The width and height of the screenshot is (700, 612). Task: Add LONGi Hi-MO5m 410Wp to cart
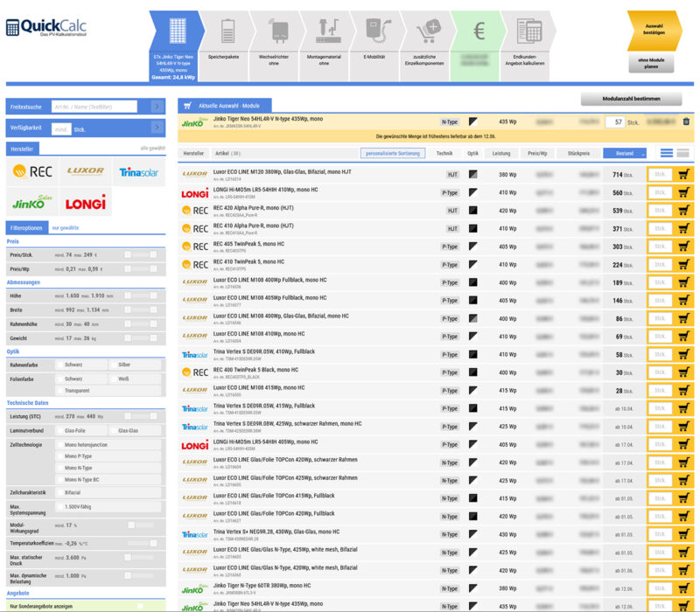tap(683, 192)
